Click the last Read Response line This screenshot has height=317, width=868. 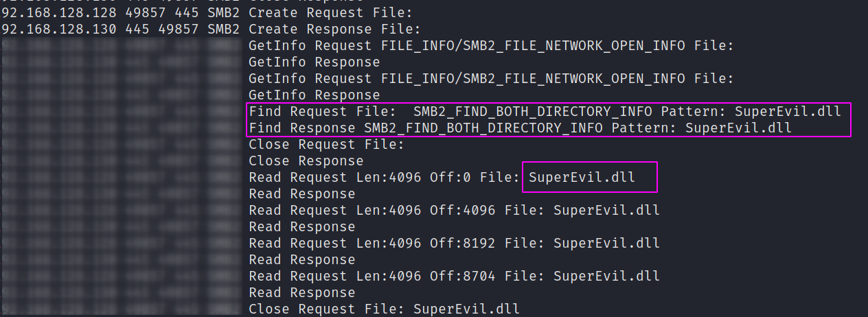301,293
